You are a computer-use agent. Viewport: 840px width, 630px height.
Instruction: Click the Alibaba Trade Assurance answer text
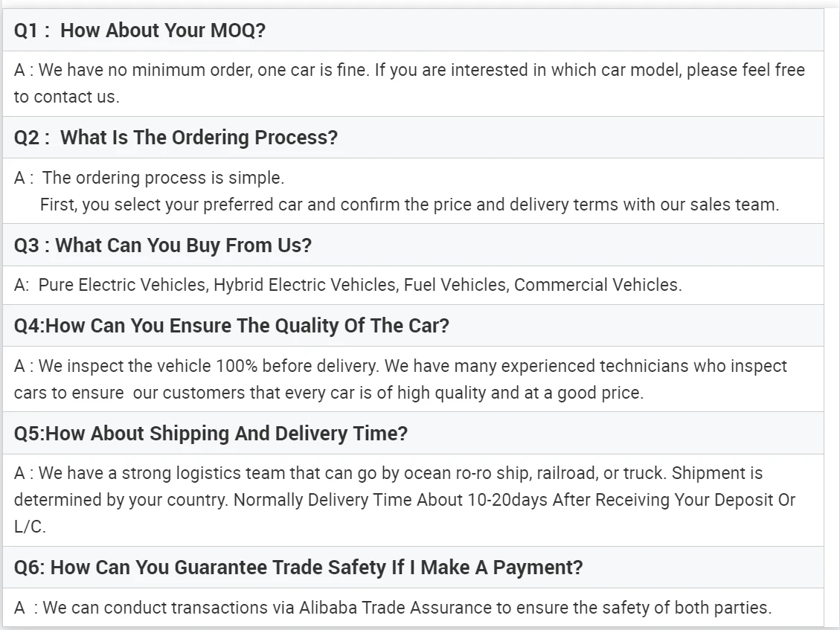tap(393, 608)
